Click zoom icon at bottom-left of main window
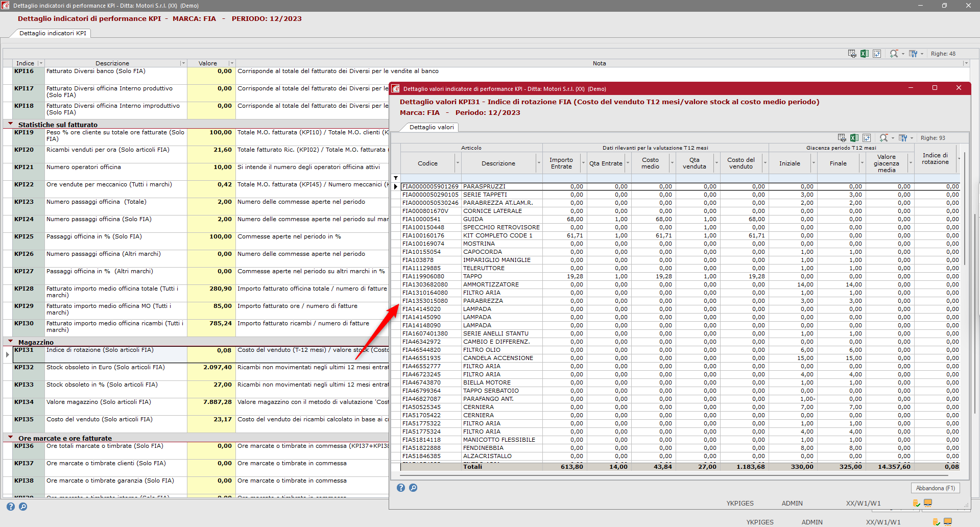Screen dimensions: 980x527 coord(23,507)
